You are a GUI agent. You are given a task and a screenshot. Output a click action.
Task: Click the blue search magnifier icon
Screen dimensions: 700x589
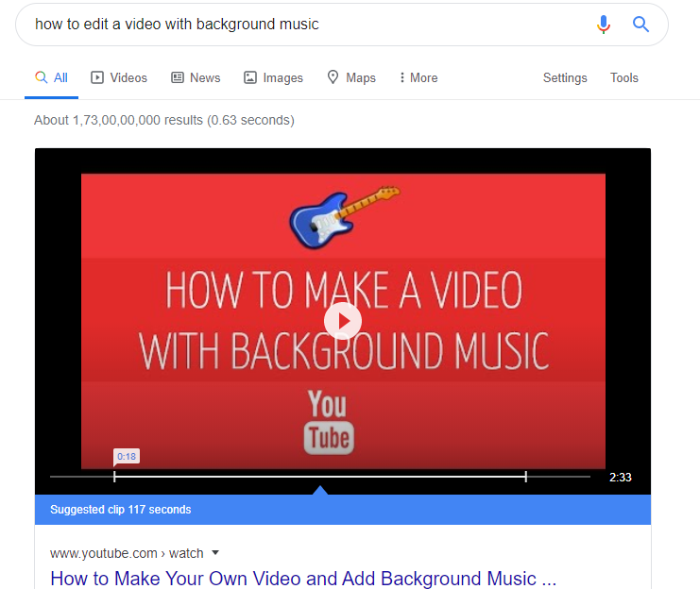pos(640,25)
